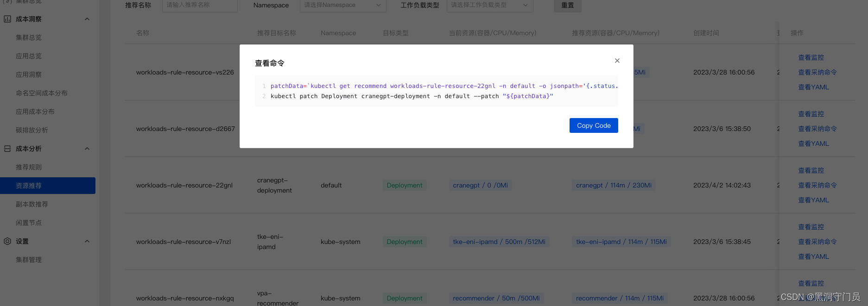Viewport: 868px width, 306px height.
Task: Click the 2023/3/6 15:38:50 timestamp
Action: (722, 129)
